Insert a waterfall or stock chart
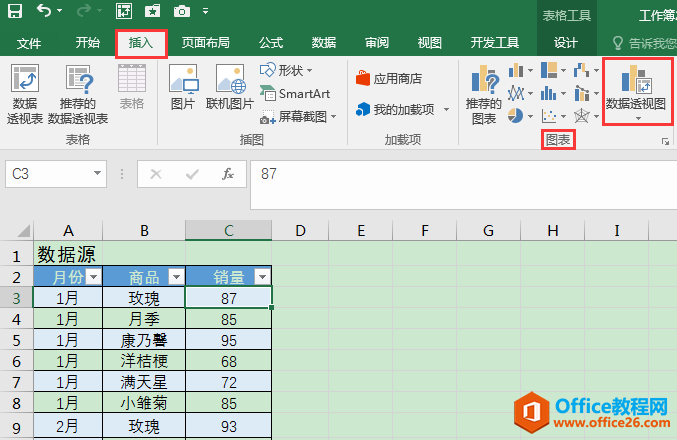Image resolution: width=677 pixels, height=440 pixels. click(586, 70)
